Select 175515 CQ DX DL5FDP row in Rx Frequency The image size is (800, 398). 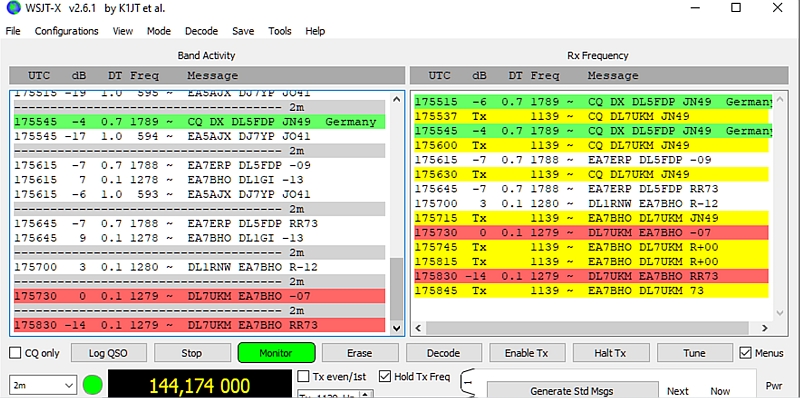593,102
